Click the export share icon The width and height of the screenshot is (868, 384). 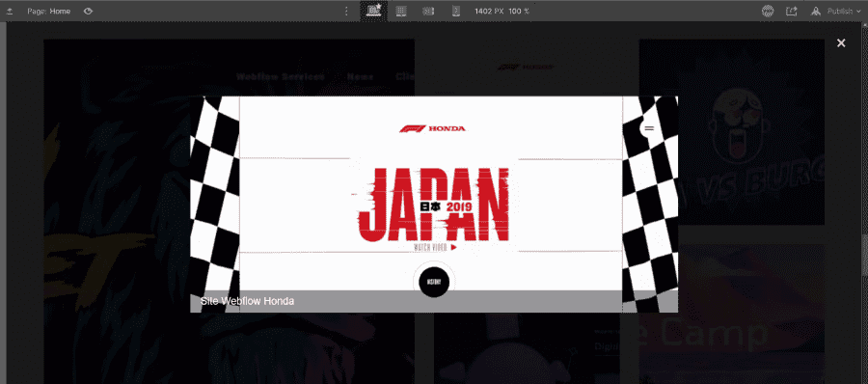pos(791,11)
